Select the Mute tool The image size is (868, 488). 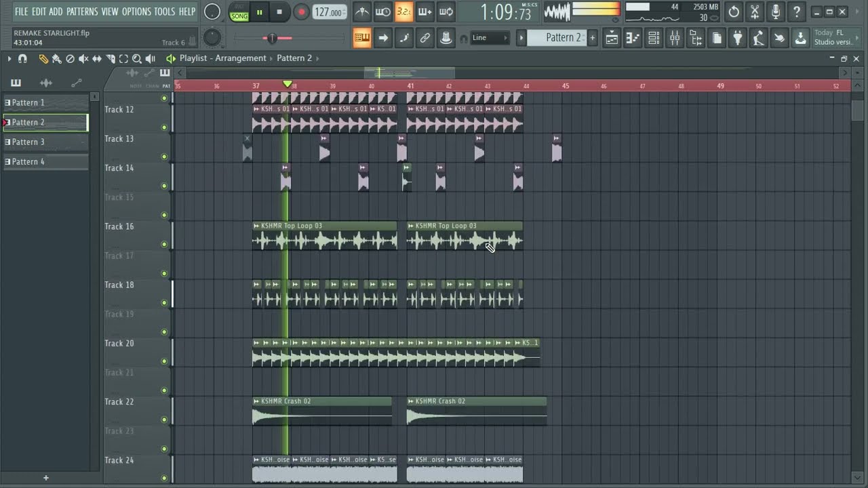pyautogui.click(x=83, y=59)
